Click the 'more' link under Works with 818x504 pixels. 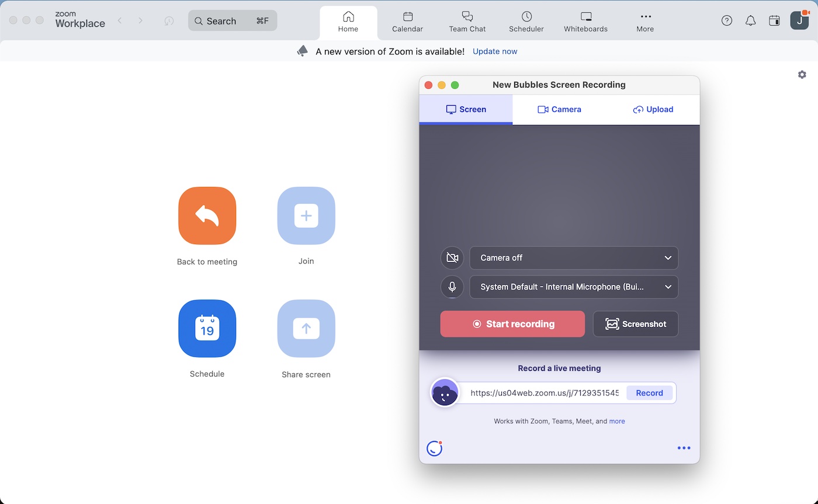click(617, 421)
